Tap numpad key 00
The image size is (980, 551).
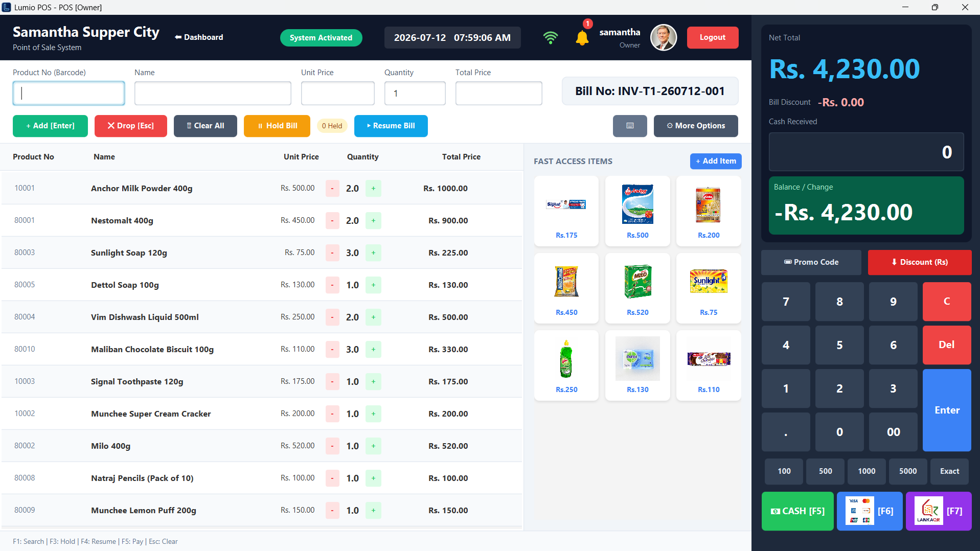pyautogui.click(x=893, y=432)
